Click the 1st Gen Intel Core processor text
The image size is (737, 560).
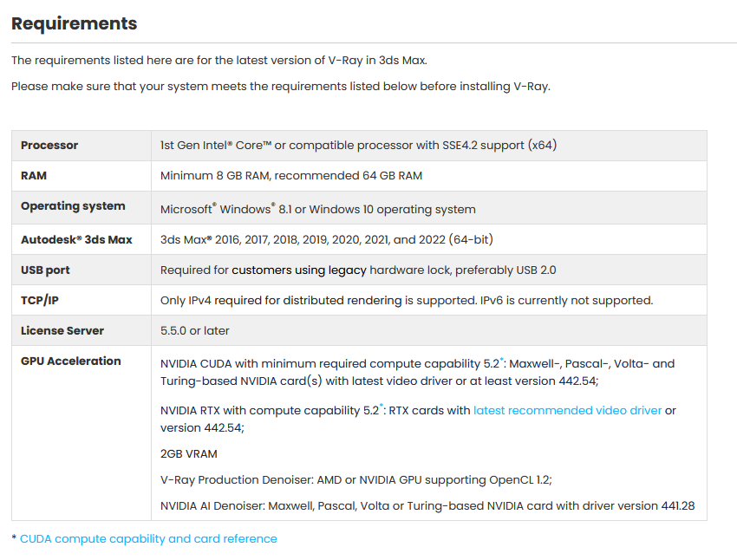[358, 145]
